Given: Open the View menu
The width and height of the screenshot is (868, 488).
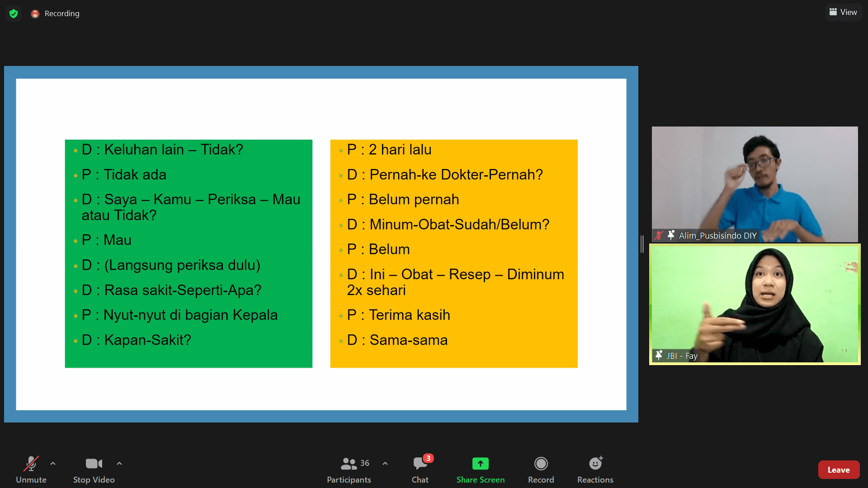Looking at the screenshot, I should click(844, 12).
